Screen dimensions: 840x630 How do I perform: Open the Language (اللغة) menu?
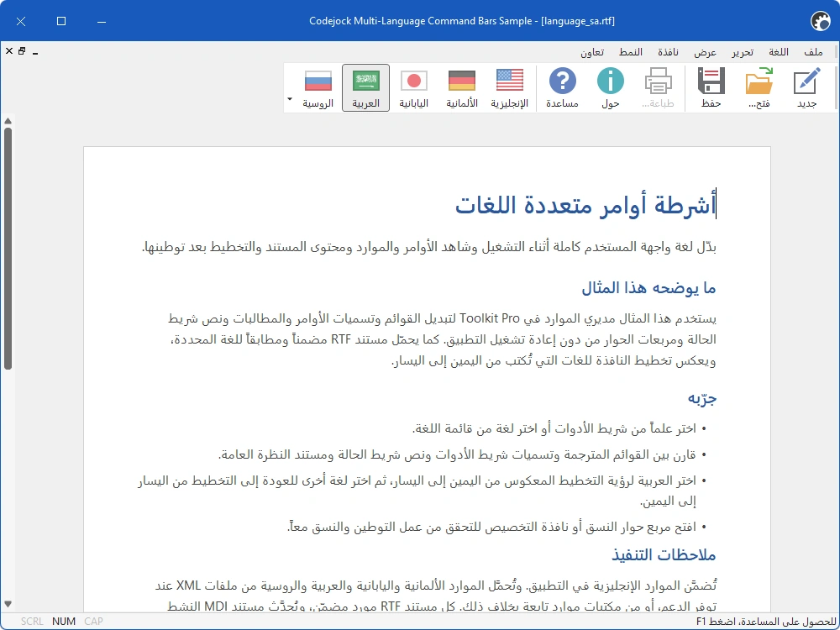click(779, 52)
